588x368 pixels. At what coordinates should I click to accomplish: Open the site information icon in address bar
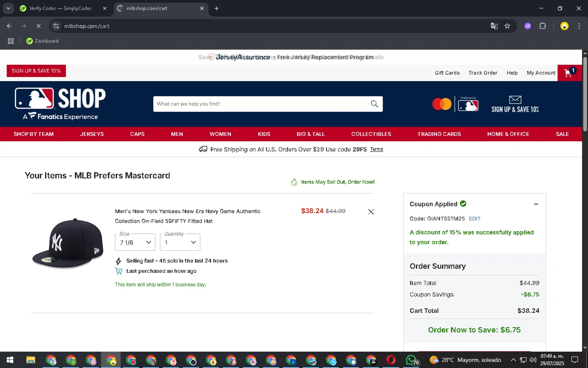point(56,26)
